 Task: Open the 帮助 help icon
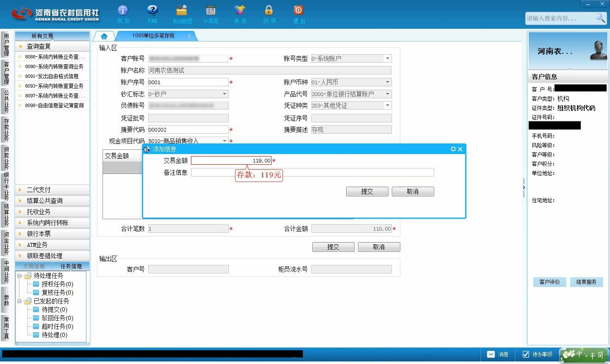(x=123, y=10)
